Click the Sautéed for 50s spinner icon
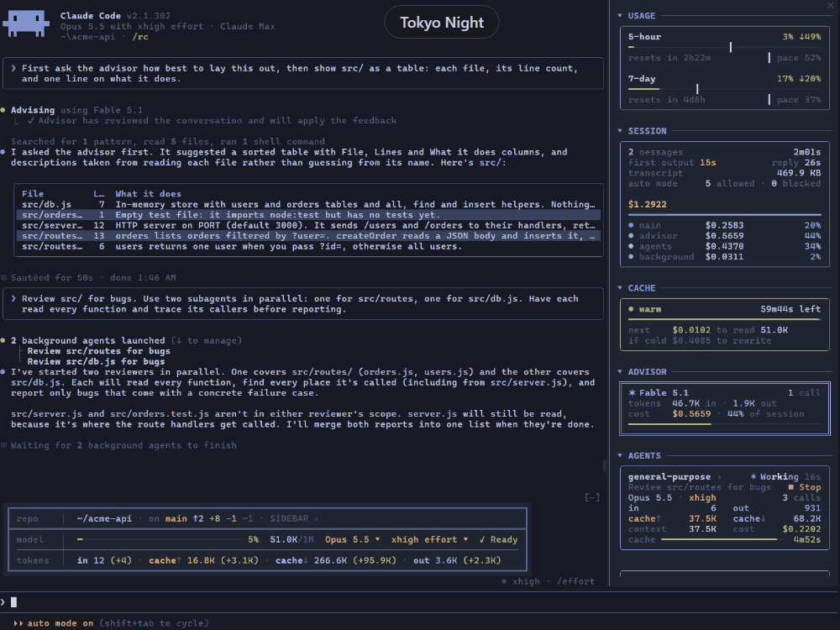This screenshot has height=630, width=840. pyautogui.click(x=3, y=277)
